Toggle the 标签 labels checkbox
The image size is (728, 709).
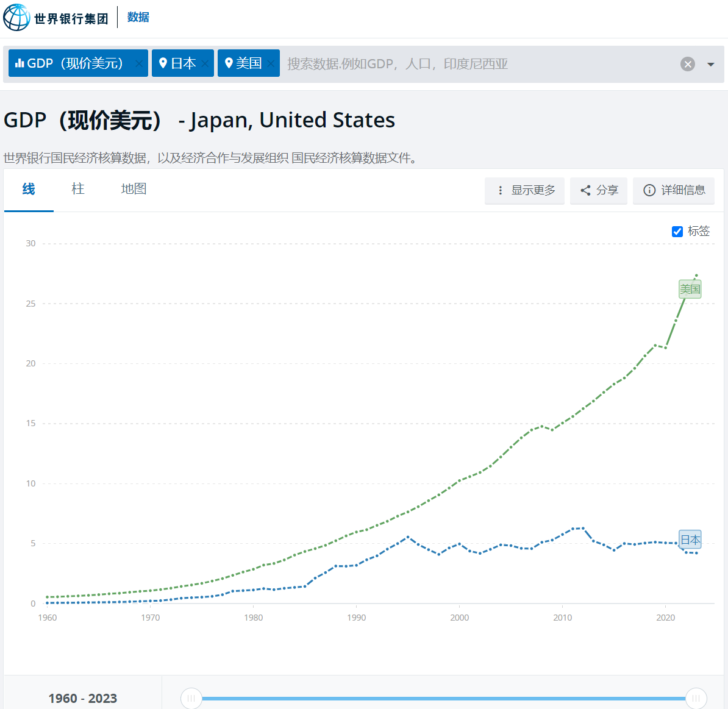coord(677,231)
